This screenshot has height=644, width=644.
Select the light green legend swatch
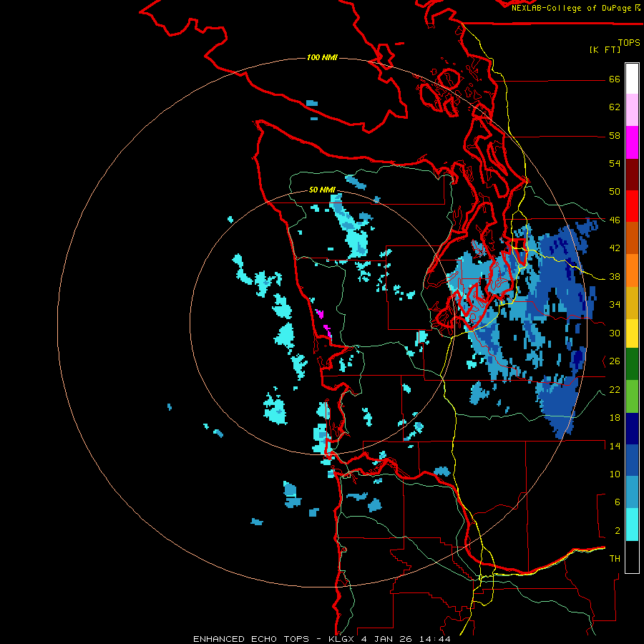(x=632, y=396)
